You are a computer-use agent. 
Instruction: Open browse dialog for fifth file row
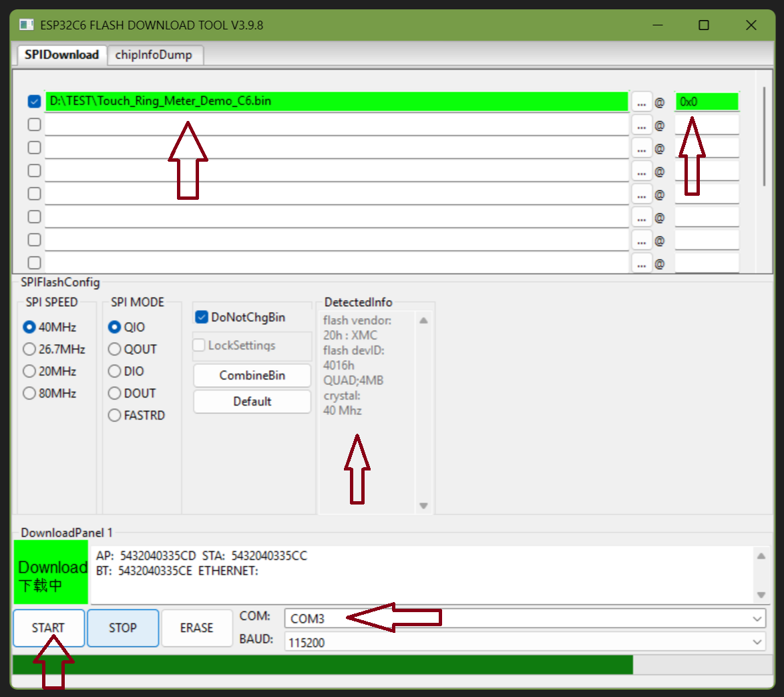click(642, 194)
